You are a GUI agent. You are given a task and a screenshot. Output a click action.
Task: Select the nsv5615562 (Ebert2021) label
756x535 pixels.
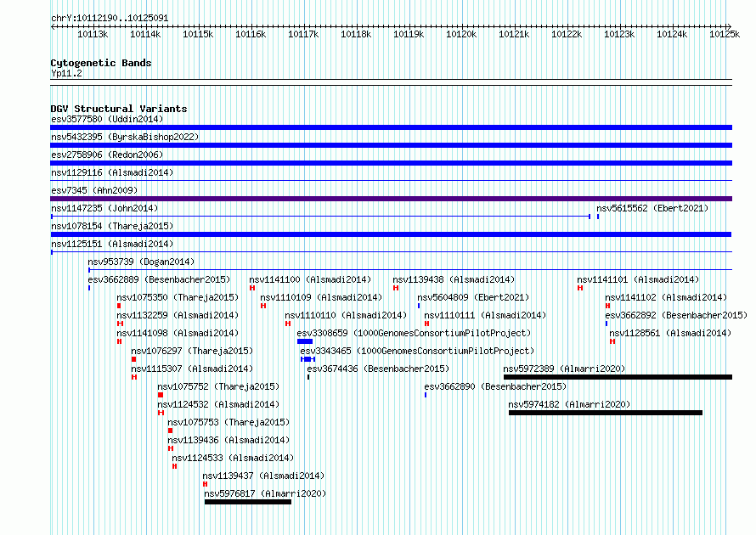click(x=652, y=208)
